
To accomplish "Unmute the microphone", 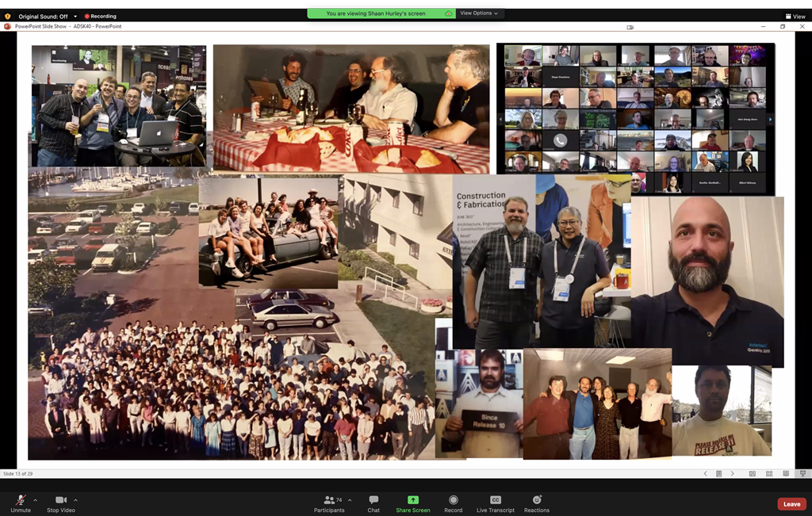I will [21, 503].
